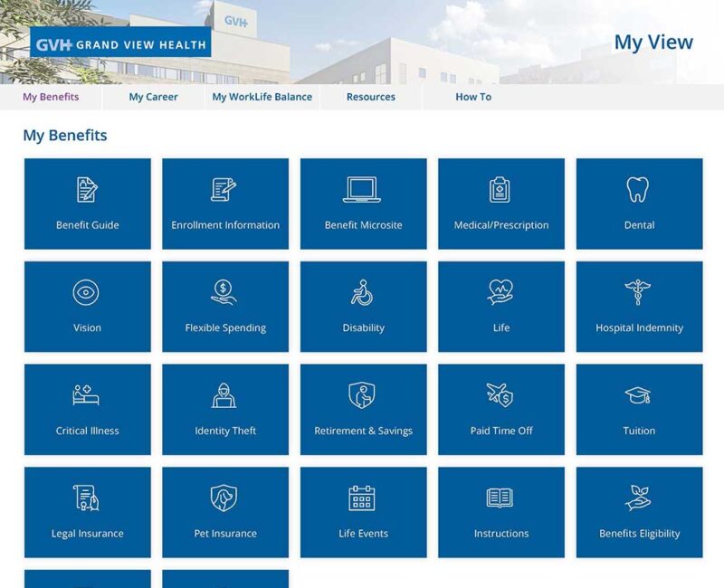Open the Instructions open-book icon
The height and width of the screenshot is (588, 724).
(500, 498)
